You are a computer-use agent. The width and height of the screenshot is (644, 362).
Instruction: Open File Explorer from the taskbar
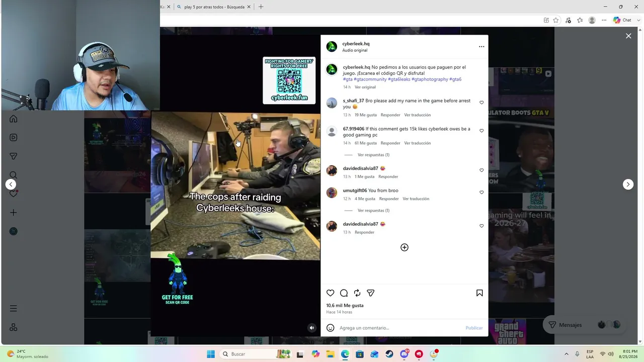pos(331,354)
